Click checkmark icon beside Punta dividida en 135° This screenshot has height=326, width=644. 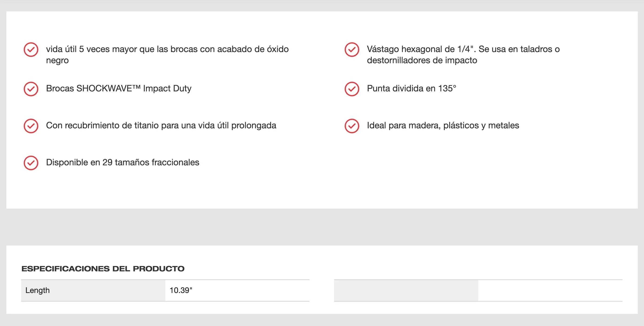click(352, 89)
